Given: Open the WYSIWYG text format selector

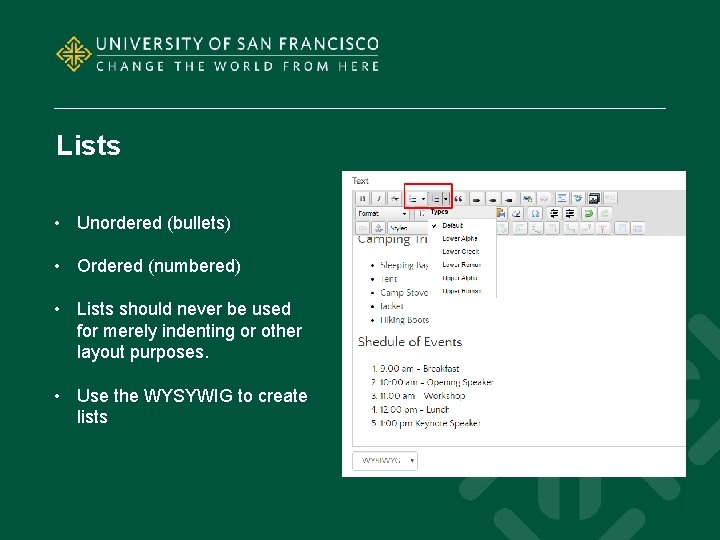Looking at the screenshot, I should [x=385, y=461].
